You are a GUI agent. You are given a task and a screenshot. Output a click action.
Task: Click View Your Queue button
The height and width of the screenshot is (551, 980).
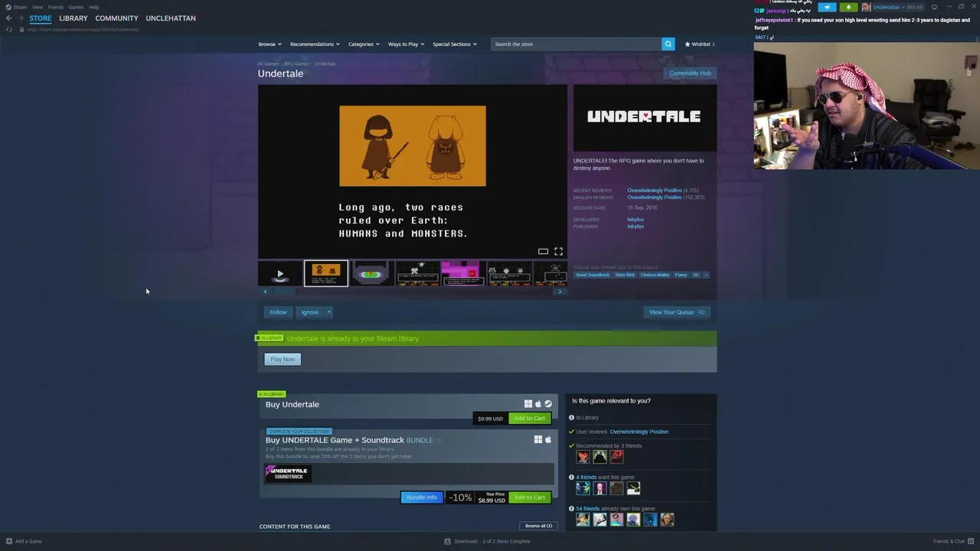[x=677, y=312]
